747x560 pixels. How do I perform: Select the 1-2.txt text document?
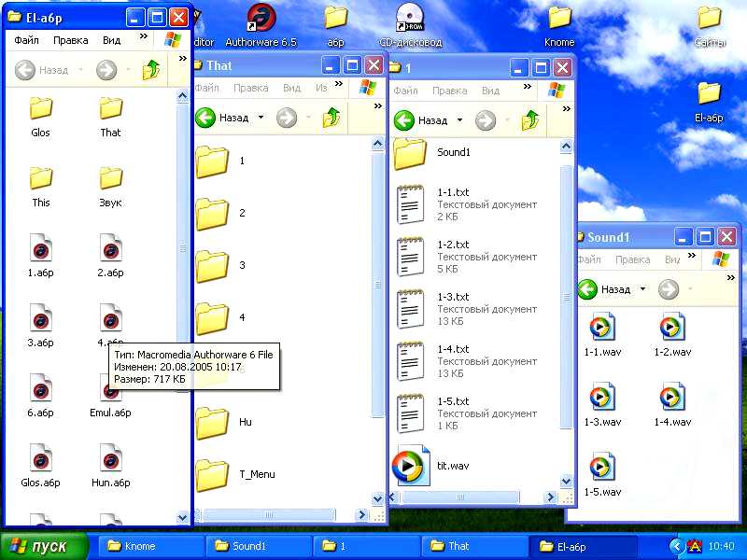411,256
